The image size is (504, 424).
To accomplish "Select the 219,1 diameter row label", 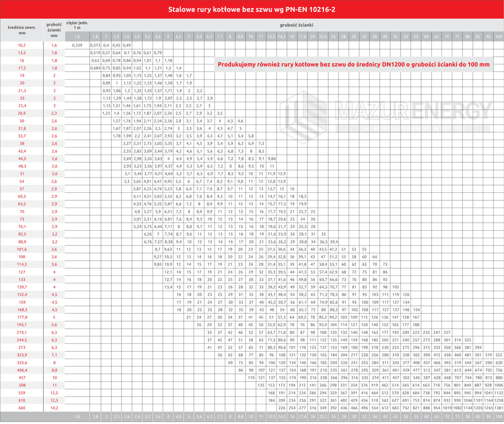I will [x=22, y=332].
